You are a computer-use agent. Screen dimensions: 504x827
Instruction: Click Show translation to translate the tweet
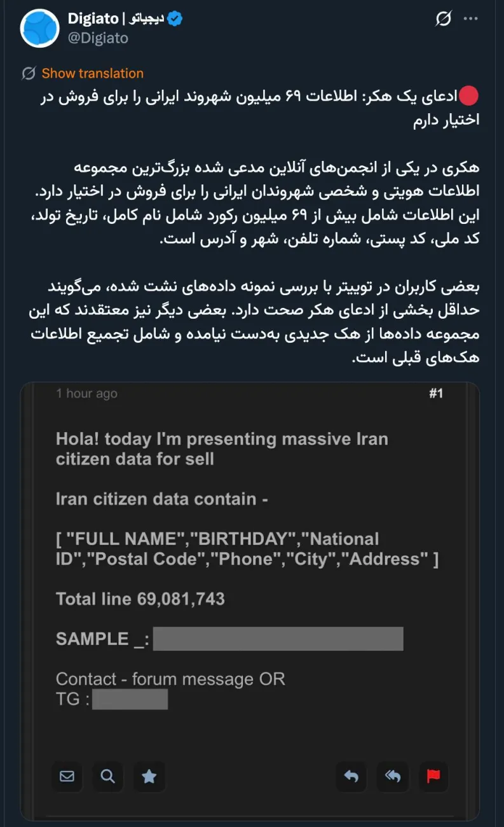pos(92,73)
